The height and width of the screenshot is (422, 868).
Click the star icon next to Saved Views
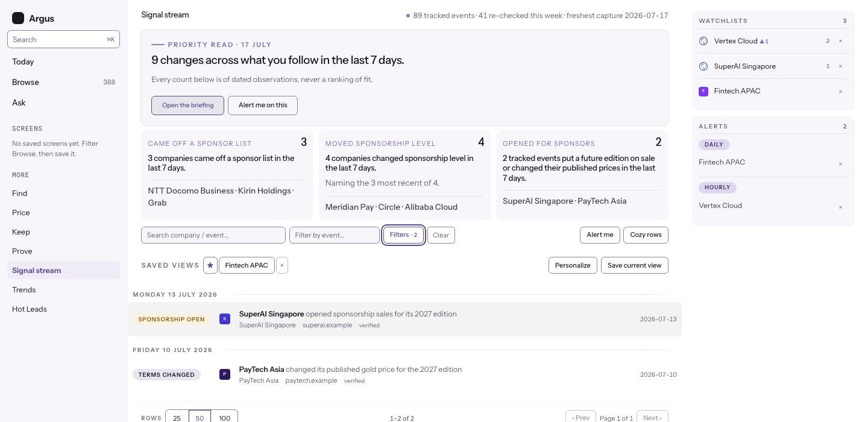(210, 265)
